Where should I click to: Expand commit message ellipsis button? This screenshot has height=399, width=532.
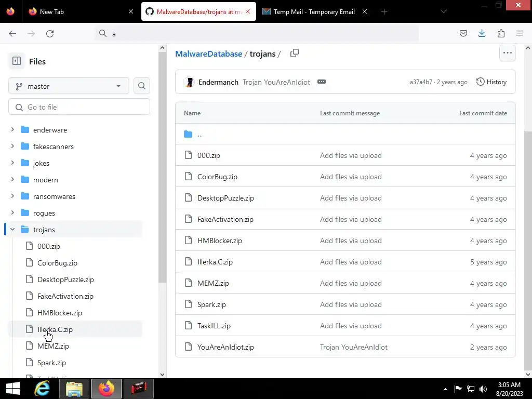pyautogui.click(x=321, y=82)
